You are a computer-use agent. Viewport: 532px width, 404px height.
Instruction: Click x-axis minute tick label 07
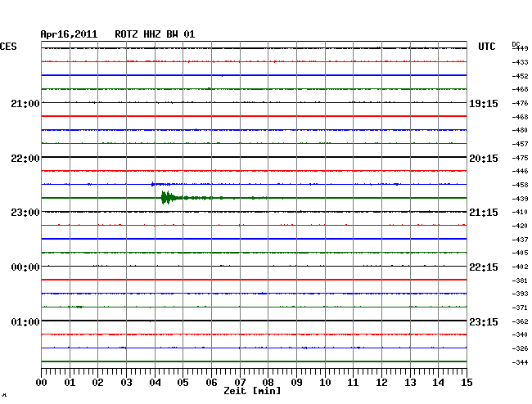[240, 383]
